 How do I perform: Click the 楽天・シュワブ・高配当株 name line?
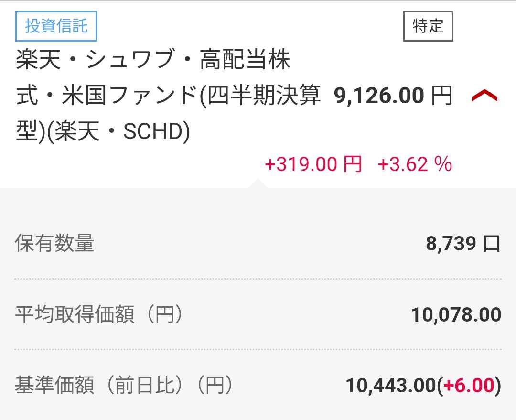pos(153,61)
